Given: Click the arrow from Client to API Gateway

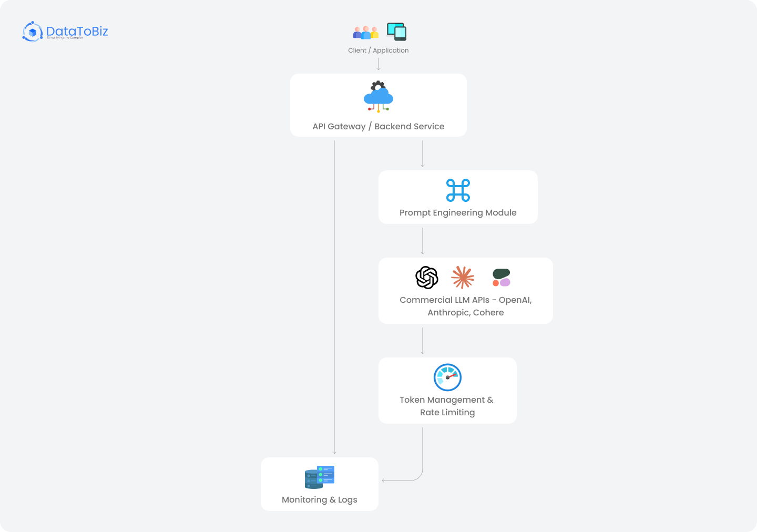Looking at the screenshot, I should pos(378,64).
